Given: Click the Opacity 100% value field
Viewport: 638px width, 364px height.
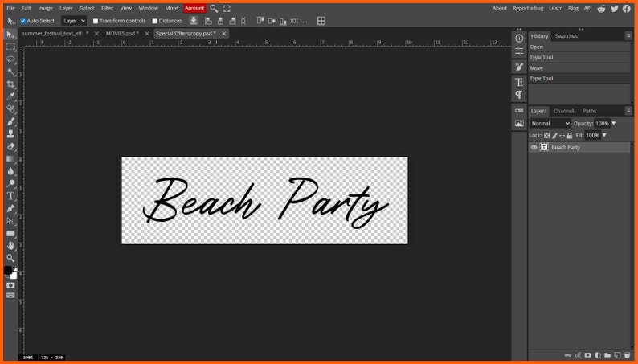Looking at the screenshot, I should tap(602, 123).
